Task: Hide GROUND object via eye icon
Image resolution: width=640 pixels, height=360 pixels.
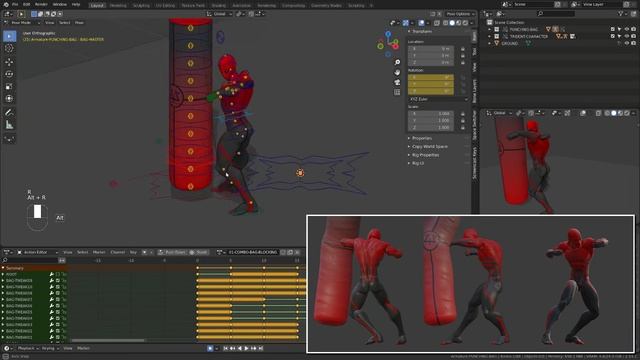Action: (627, 43)
